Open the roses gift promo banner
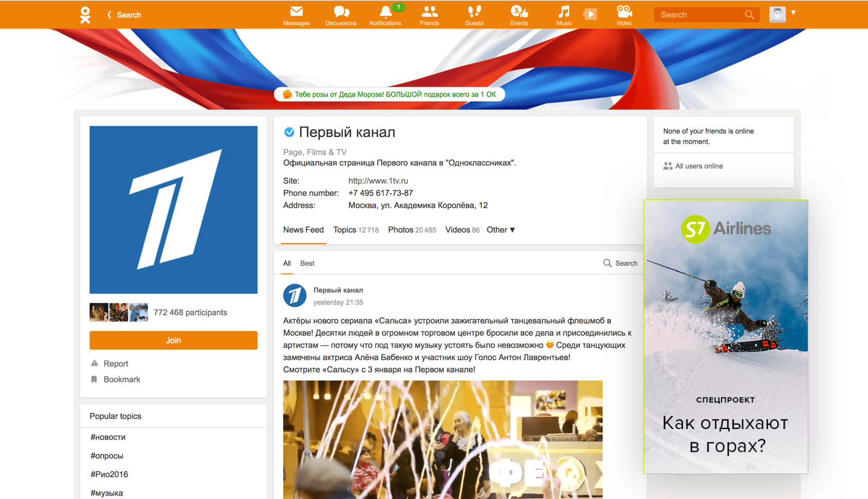 (x=390, y=94)
